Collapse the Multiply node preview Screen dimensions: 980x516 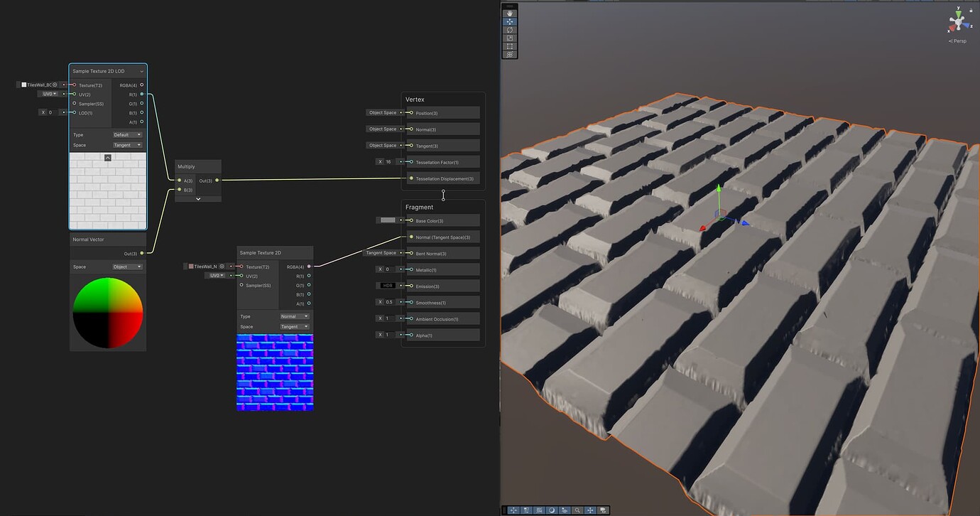197,200
